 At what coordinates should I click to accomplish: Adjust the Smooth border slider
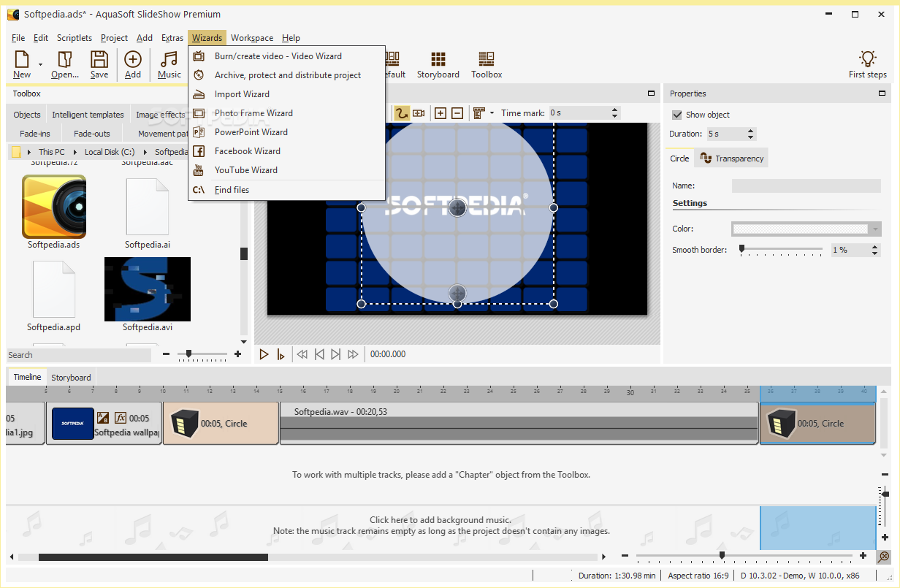741,249
